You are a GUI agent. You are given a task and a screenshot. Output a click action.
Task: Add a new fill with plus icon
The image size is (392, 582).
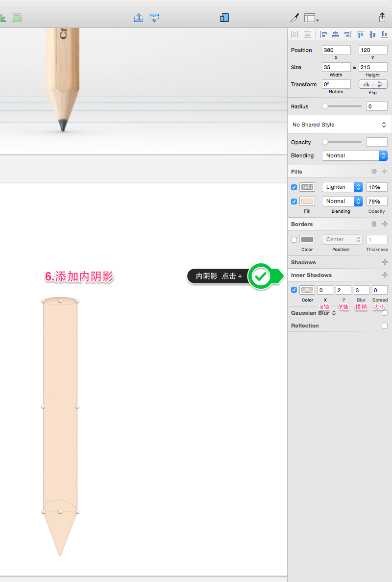click(x=385, y=172)
